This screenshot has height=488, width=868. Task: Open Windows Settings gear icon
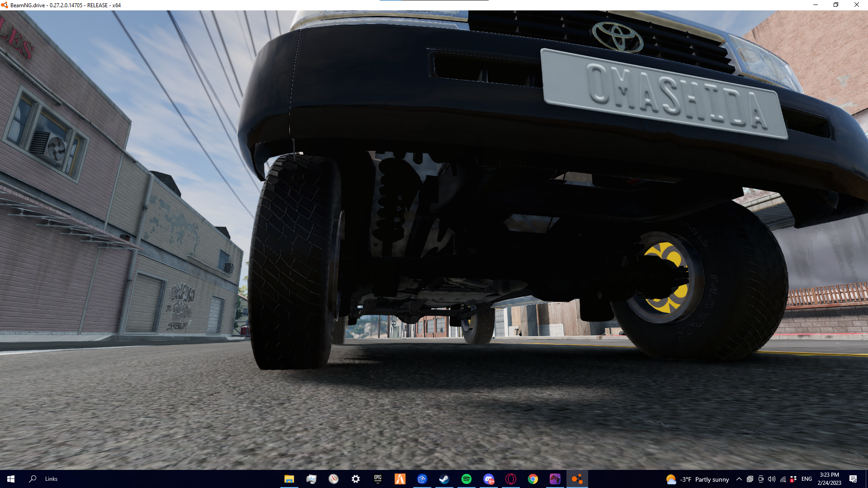[x=356, y=479]
